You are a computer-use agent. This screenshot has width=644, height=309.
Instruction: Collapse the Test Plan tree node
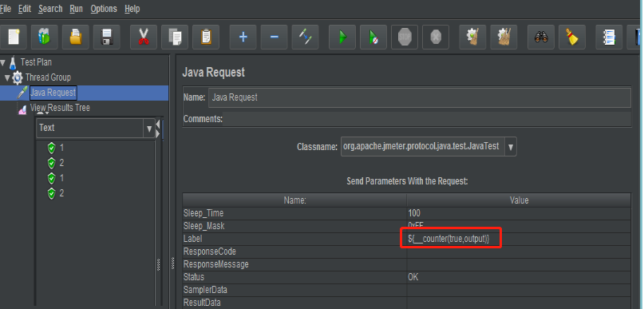click(x=3, y=62)
